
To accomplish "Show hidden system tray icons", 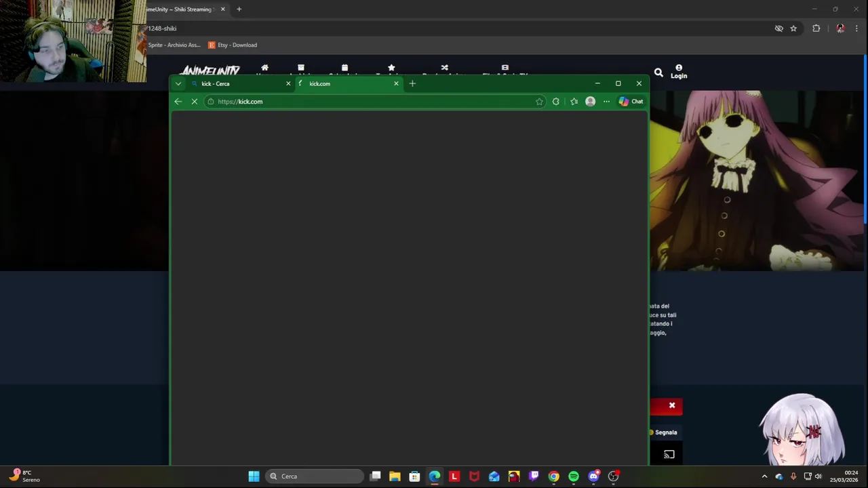I will (764, 476).
